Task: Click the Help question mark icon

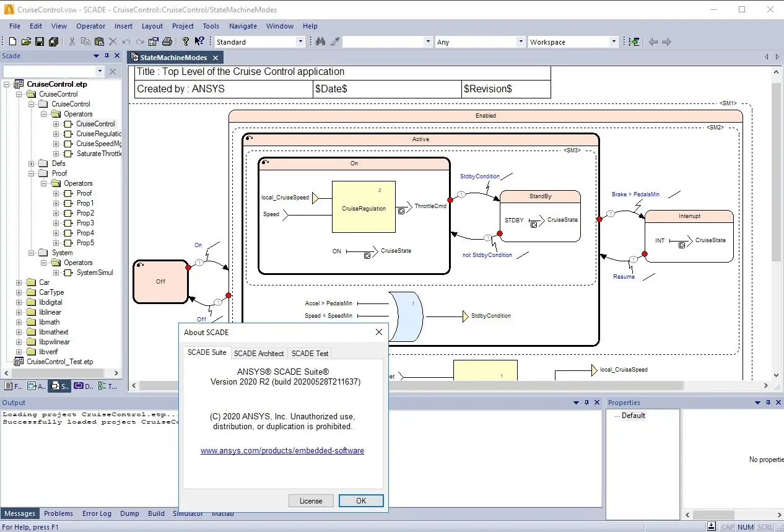Action: tap(185, 41)
